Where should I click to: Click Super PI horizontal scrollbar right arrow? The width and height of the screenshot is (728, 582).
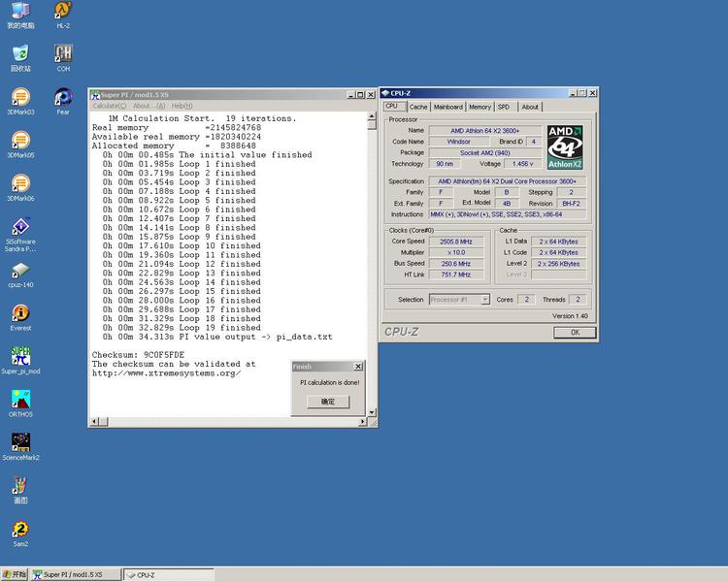363,421
